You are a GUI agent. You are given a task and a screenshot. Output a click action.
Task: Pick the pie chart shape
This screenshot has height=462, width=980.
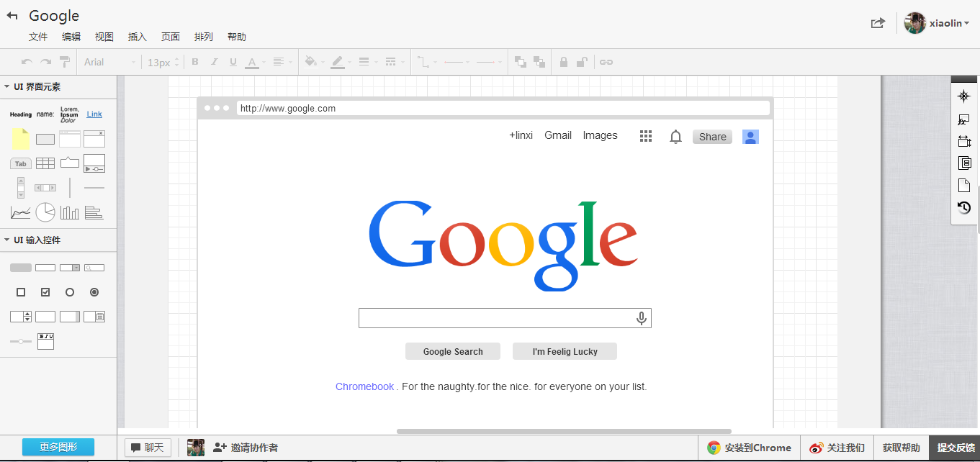pos(45,212)
